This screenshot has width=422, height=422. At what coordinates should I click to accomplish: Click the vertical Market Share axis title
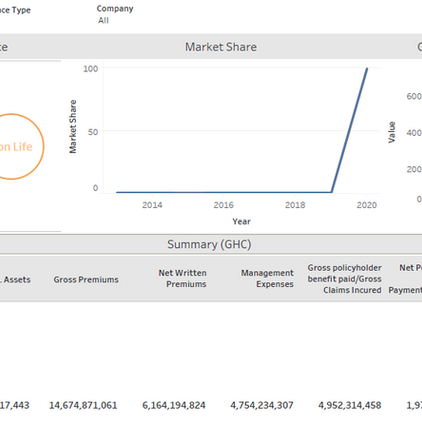(x=73, y=127)
